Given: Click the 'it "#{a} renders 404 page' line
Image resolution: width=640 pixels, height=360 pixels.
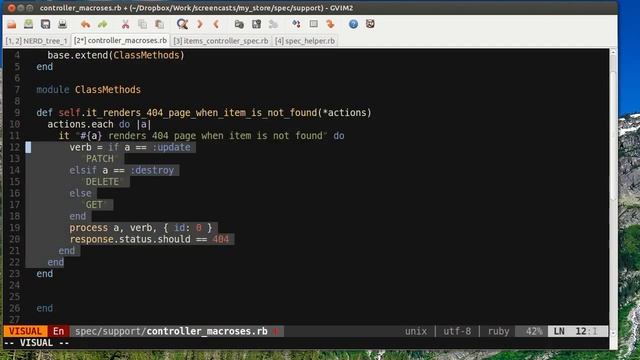Looking at the screenshot, I should click(202, 136).
